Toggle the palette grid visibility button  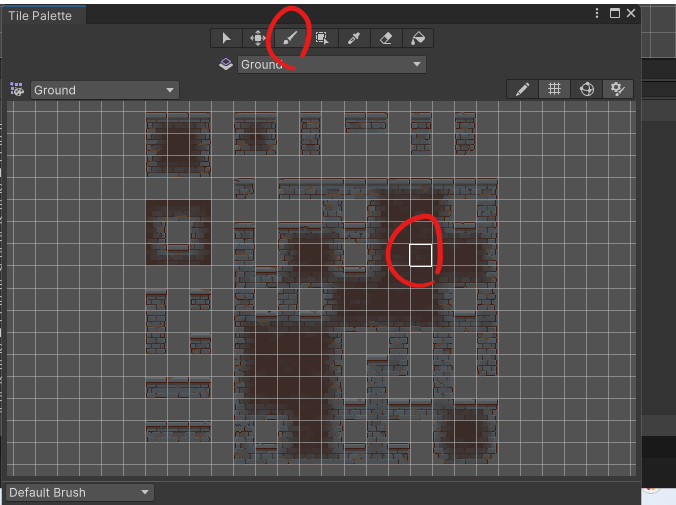554,89
